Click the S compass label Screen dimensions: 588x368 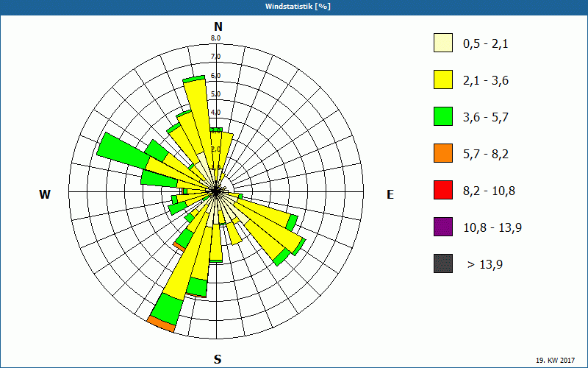pos(218,359)
